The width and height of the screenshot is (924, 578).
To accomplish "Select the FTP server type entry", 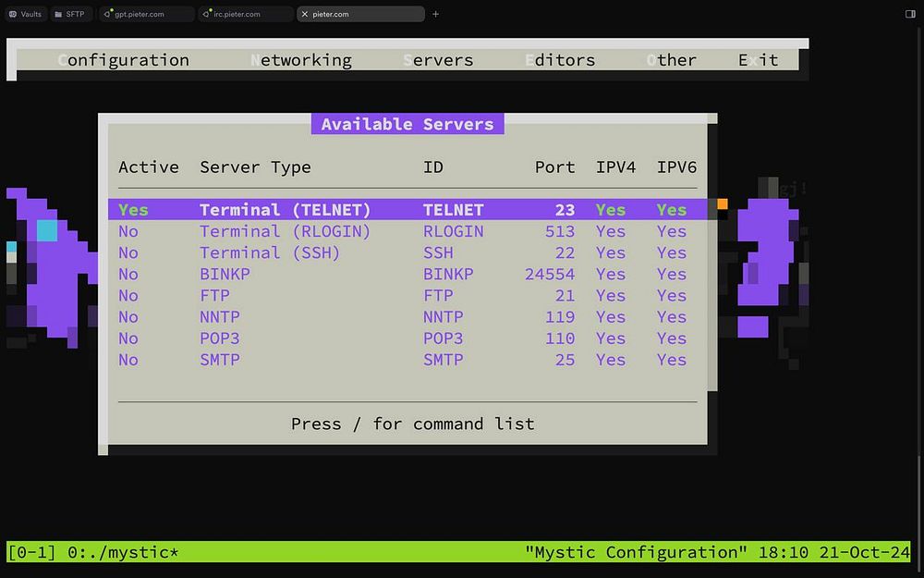I will [214, 296].
